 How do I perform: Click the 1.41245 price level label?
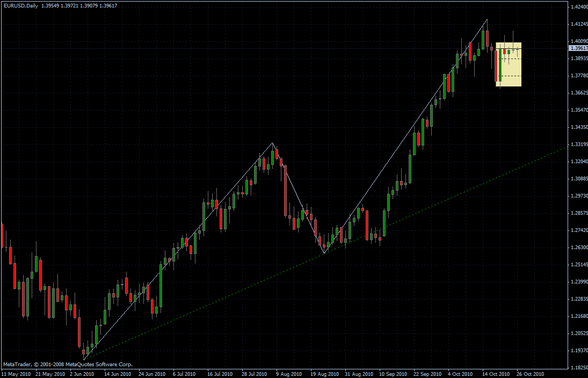pos(579,24)
